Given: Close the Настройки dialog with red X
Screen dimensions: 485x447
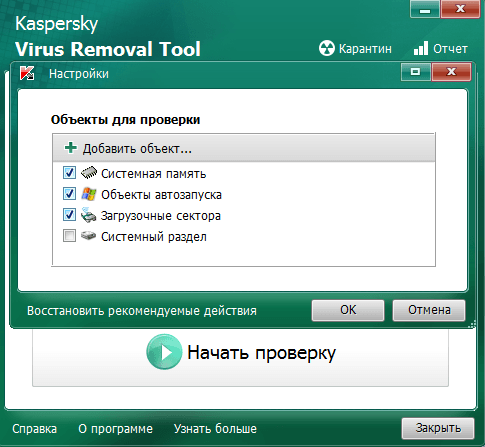Looking at the screenshot, I should [451, 72].
